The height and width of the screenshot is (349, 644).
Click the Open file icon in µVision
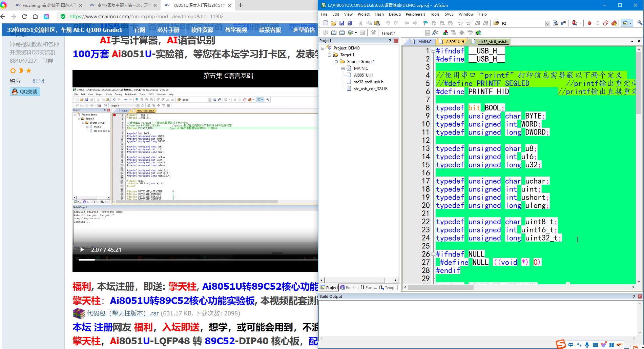click(x=334, y=23)
